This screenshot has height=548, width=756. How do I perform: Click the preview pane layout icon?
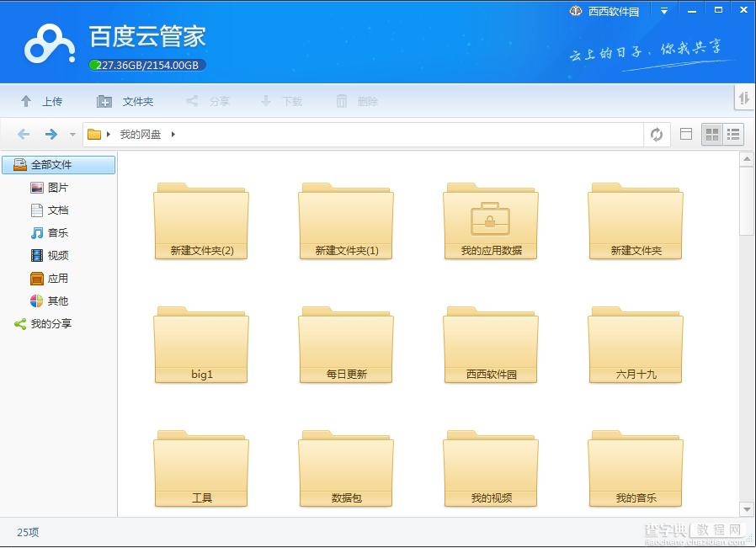click(685, 134)
